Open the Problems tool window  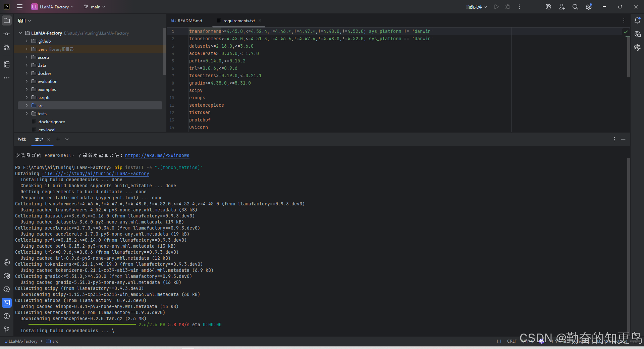7,316
